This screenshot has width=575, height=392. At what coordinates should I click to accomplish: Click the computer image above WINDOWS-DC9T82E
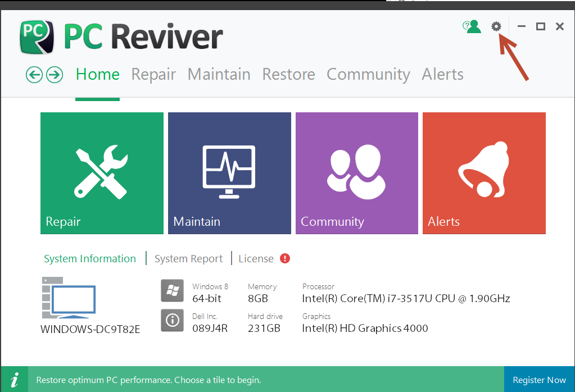click(69, 298)
